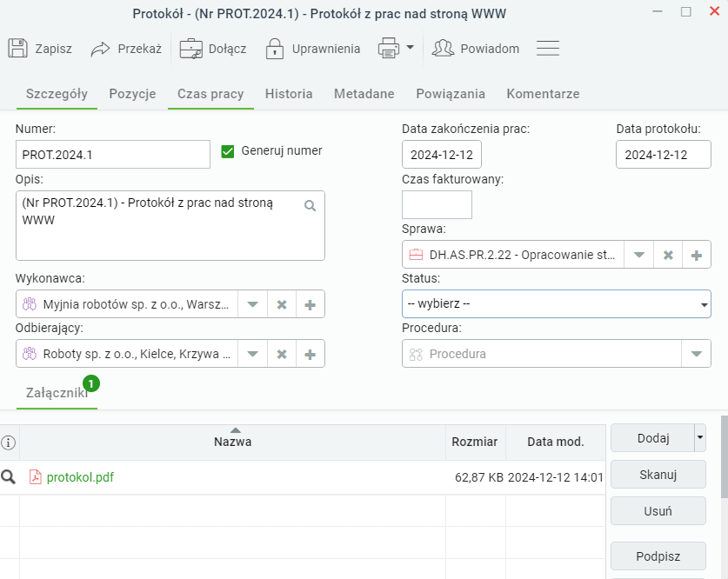Click the Numer input field

113,155
